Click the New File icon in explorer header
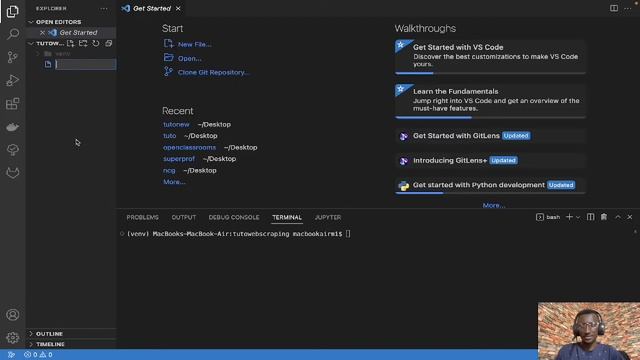 pyautogui.click(x=71, y=43)
